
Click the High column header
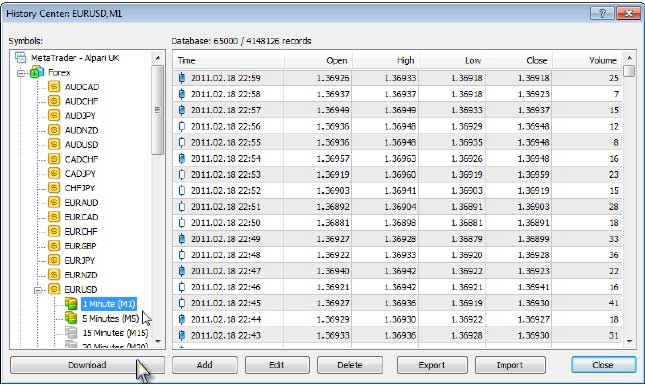click(x=385, y=60)
